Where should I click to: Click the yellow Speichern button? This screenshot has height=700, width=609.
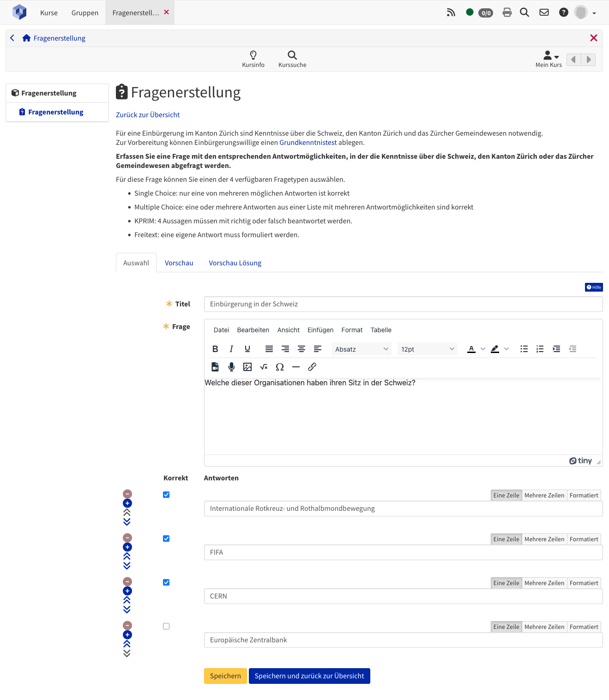coord(225,676)
